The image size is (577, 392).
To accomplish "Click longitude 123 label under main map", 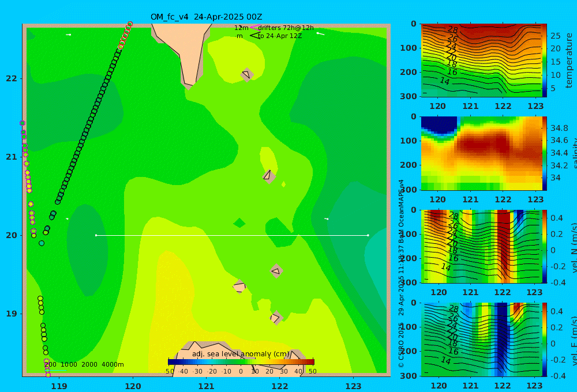I will [354, 386].
